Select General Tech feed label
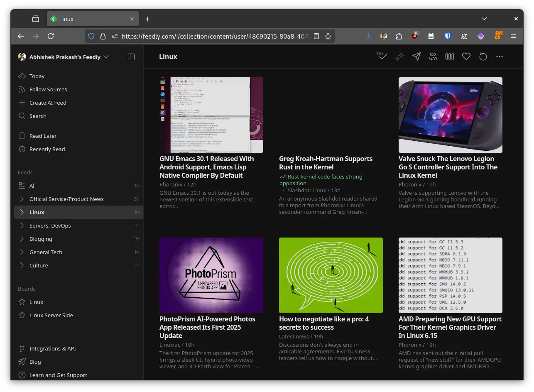The image size is (534, 392). [46, 252]
